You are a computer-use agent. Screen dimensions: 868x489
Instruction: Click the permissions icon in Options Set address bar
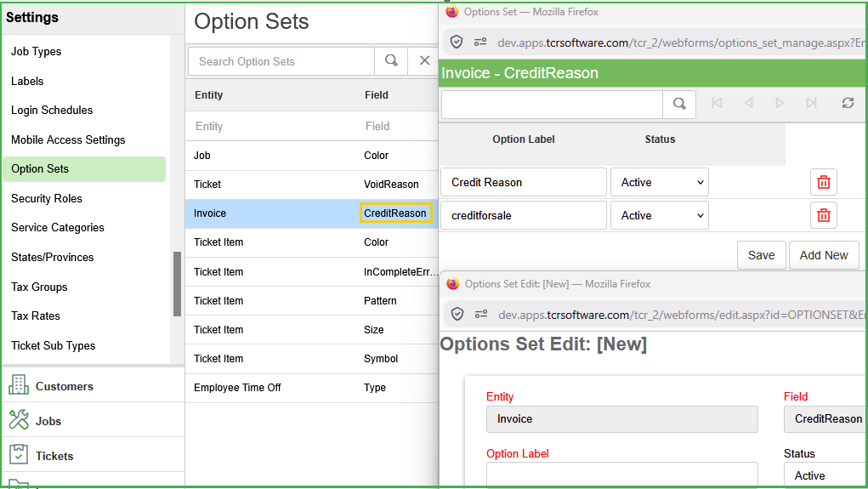coord(480,42)
